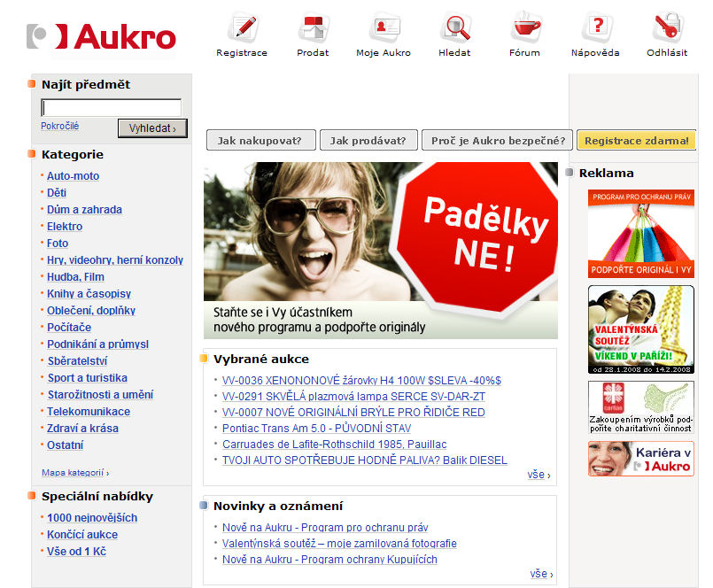This screenshot has width=713, height=588.
Task: Open the Telekomunikace category
Action: pos(89,412)
